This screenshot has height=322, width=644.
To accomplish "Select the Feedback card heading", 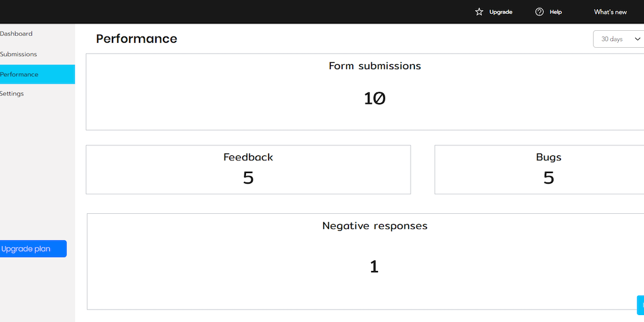I will (248, 157).
